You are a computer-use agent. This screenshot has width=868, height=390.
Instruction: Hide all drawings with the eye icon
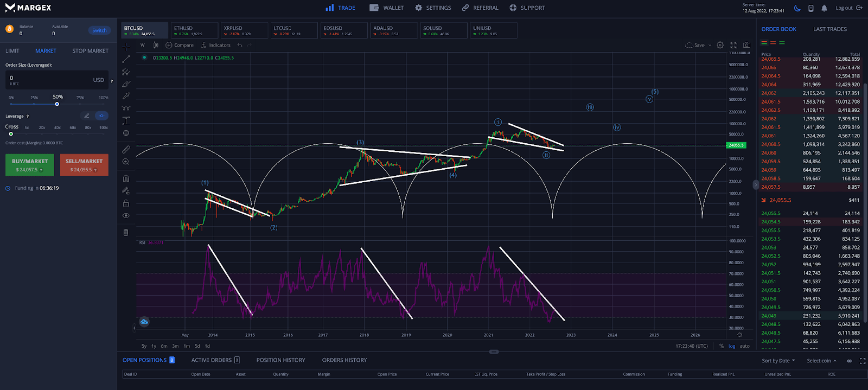126,216
